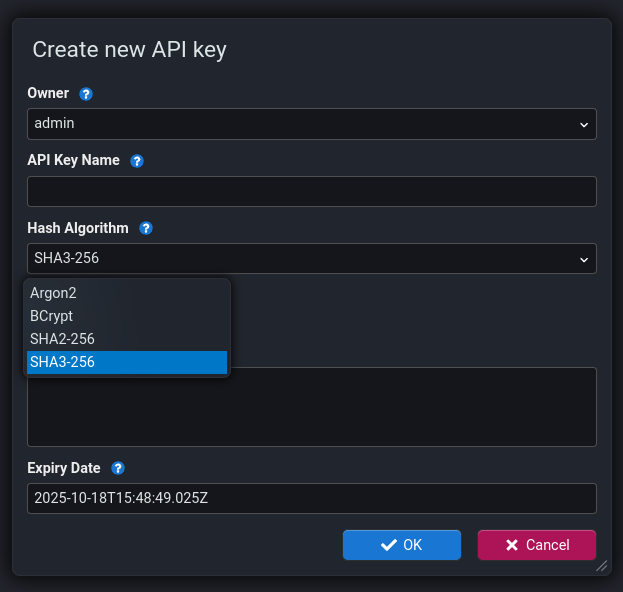Click the API Key Name help icon
The width and height of the screenshot is (623, 592).
click(137, 161)
